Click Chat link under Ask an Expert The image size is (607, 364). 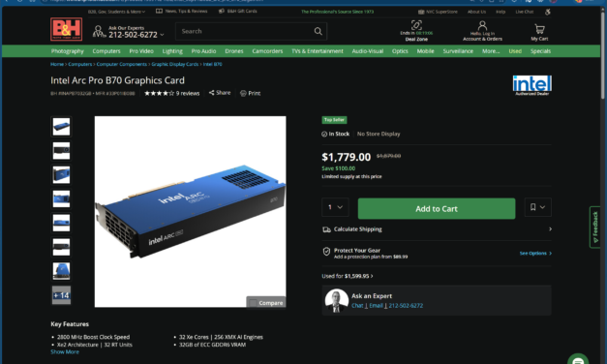[x=357, y=306]
